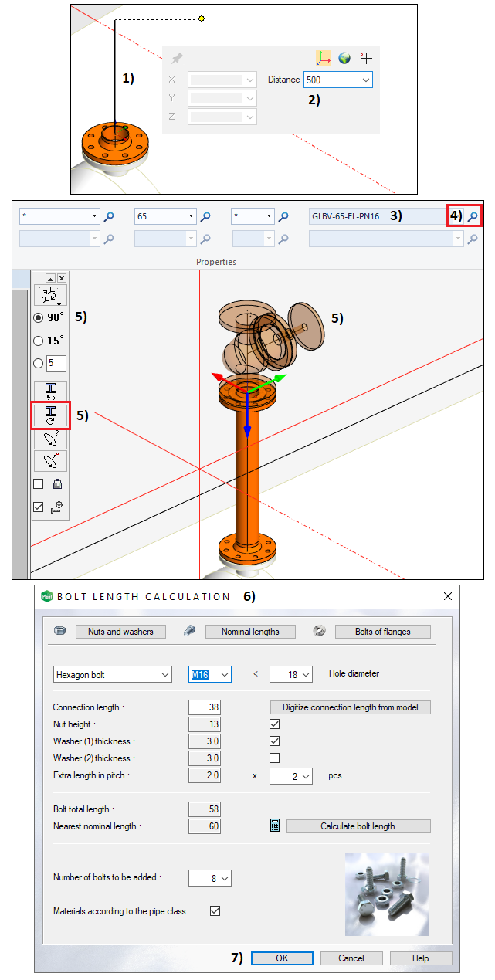The width and height of the screenshot is (495, 980).
Task: Select the 90° rotation angle radio button
Action: (x=39, y=317)
